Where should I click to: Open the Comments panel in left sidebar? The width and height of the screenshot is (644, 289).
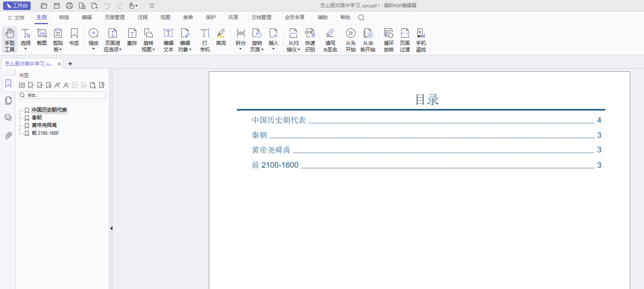[x=8, y=117]
